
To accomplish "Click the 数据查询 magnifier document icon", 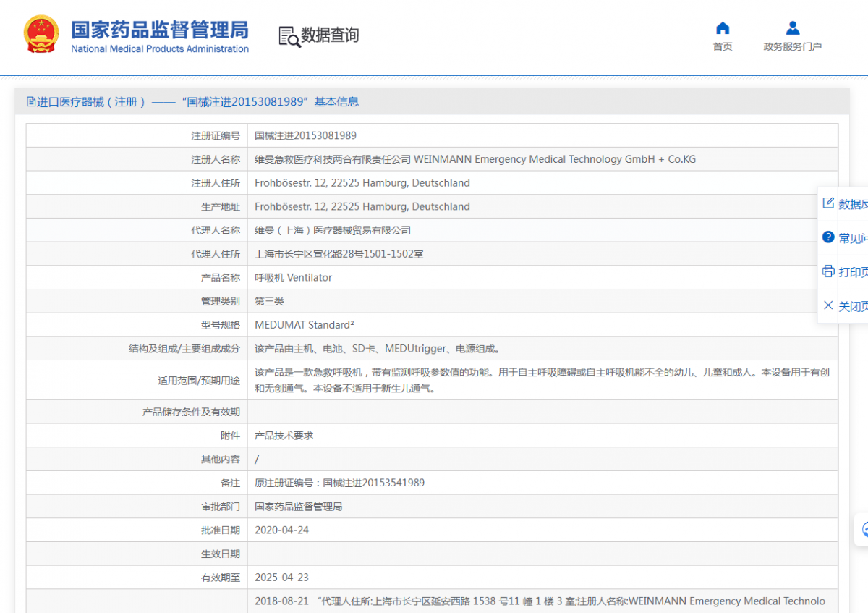I will click(289, 35).
